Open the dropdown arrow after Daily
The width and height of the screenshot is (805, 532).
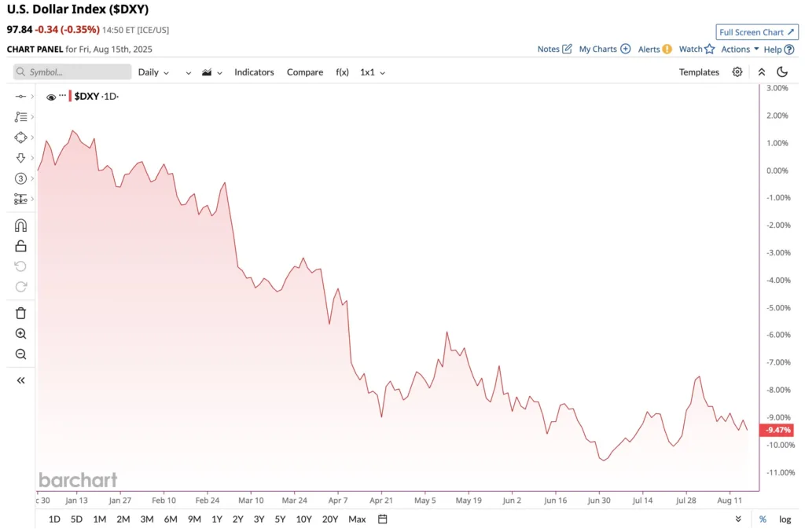[189, 73]
